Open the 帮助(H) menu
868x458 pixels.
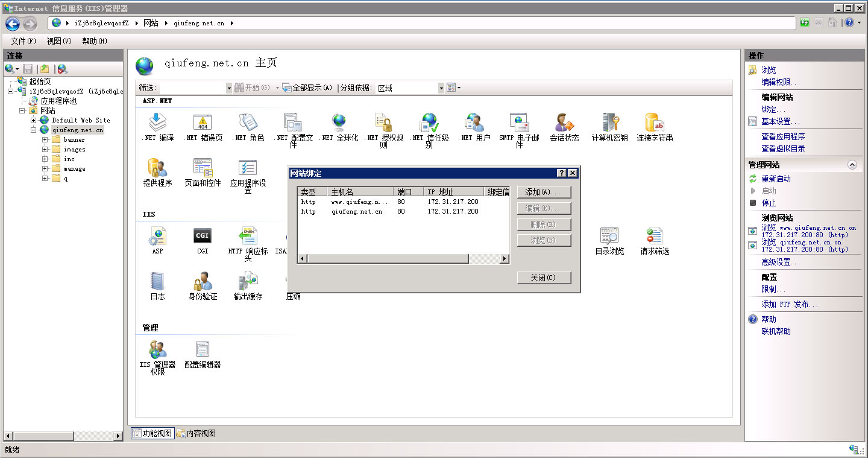95,41
